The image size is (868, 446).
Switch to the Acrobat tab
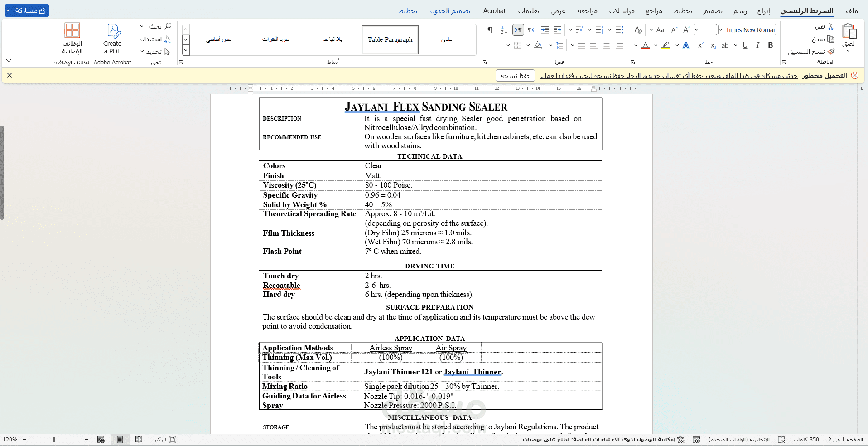495,11
